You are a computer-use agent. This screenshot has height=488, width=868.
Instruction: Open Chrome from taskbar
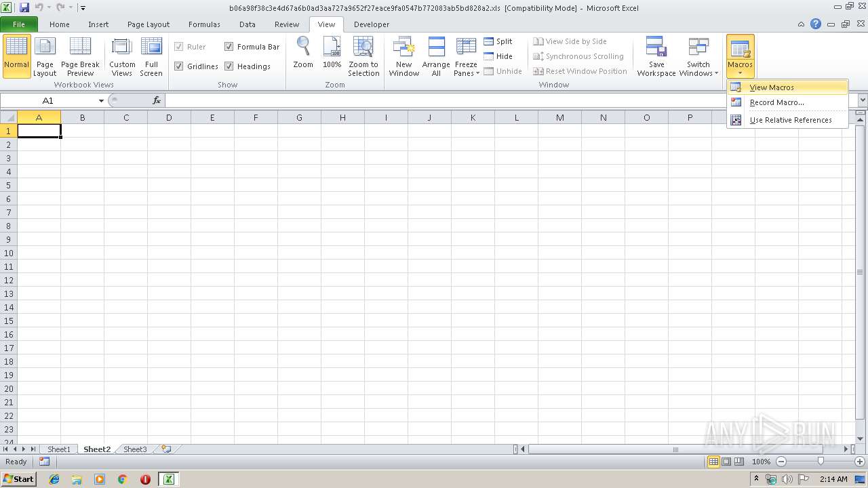click(122, 479)
